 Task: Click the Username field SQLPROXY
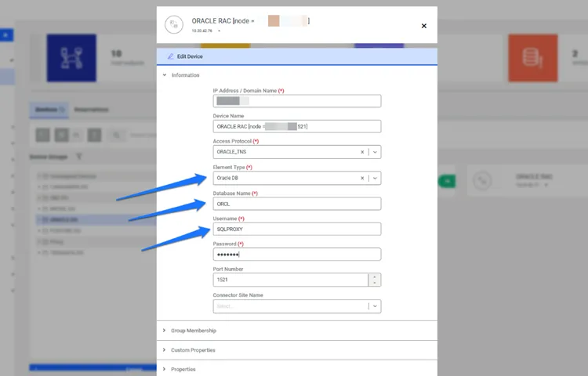(297, 230)
